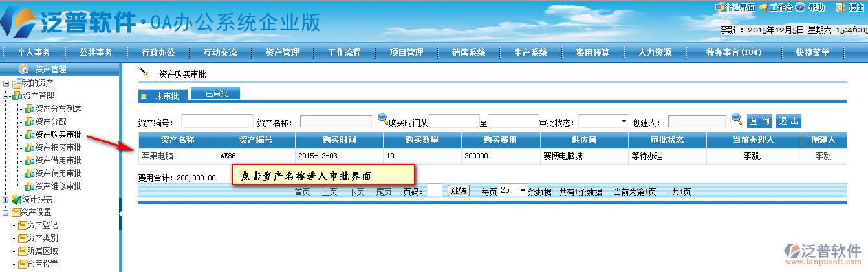Click the 退出 logout icon
This screenshot has width=868, height=272.
pyautogui.click(x=840, y=8)
